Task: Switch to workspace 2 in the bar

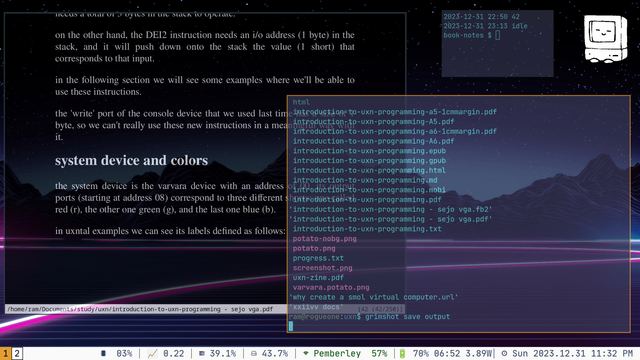Action: point(17,353)
